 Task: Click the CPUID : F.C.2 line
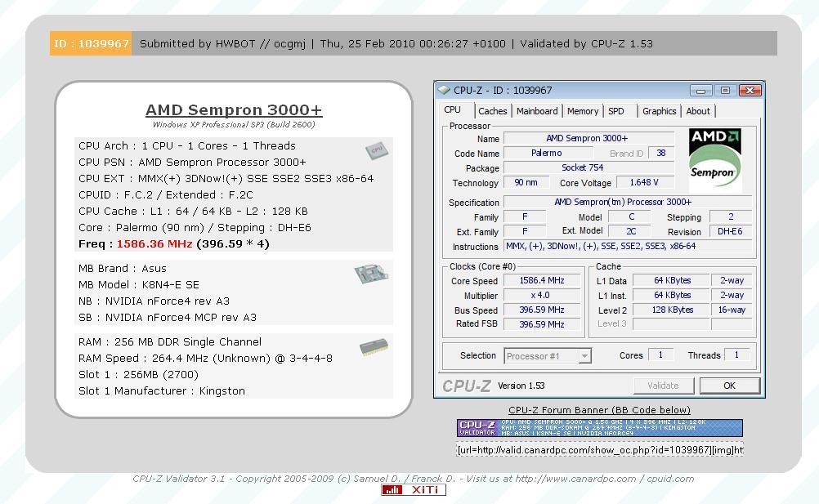(166, 194)
